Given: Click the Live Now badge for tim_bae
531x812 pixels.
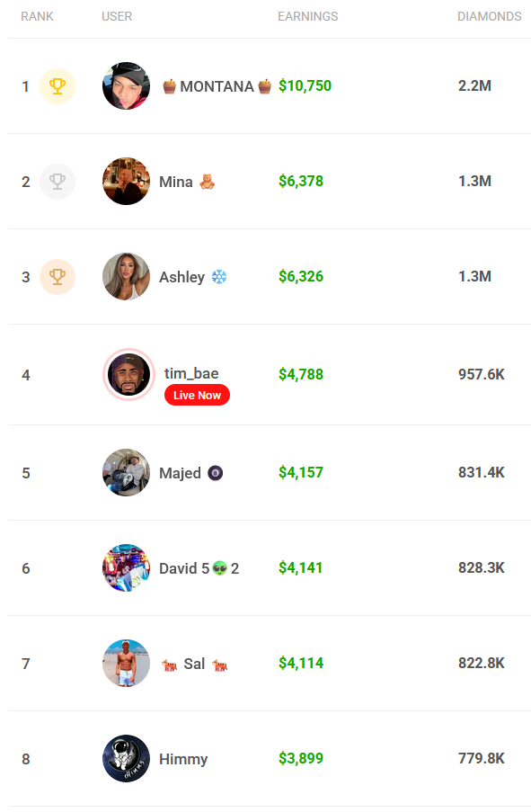Looking at the screenshot, I should click(197, 395).
